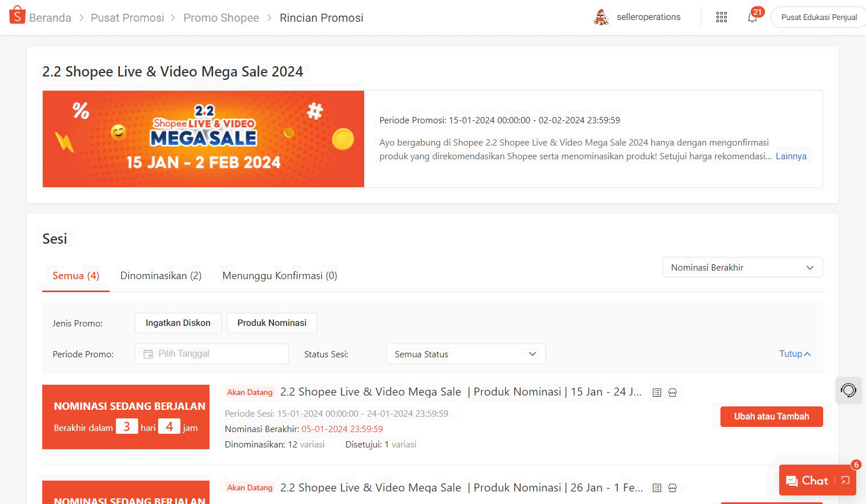This screenshot has height=504, width=866.
Task: Open the app launcher grid icon
Action: [721, 17]
